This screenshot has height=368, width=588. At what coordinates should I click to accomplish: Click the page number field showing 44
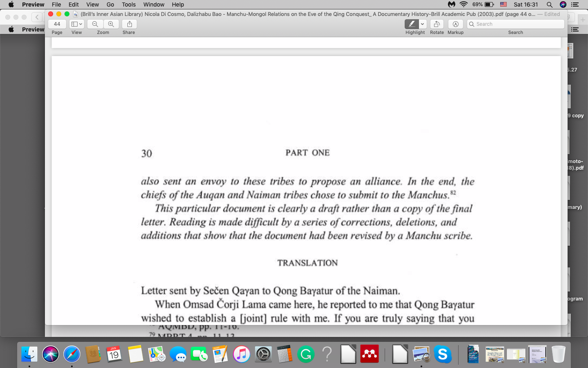point(57,24)
